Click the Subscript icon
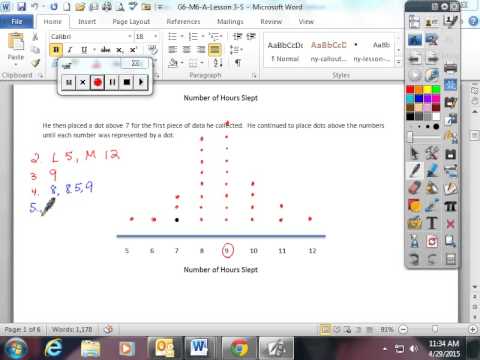Image resolution: width=480 pixels, height=360 pixels. coord(119,50)
